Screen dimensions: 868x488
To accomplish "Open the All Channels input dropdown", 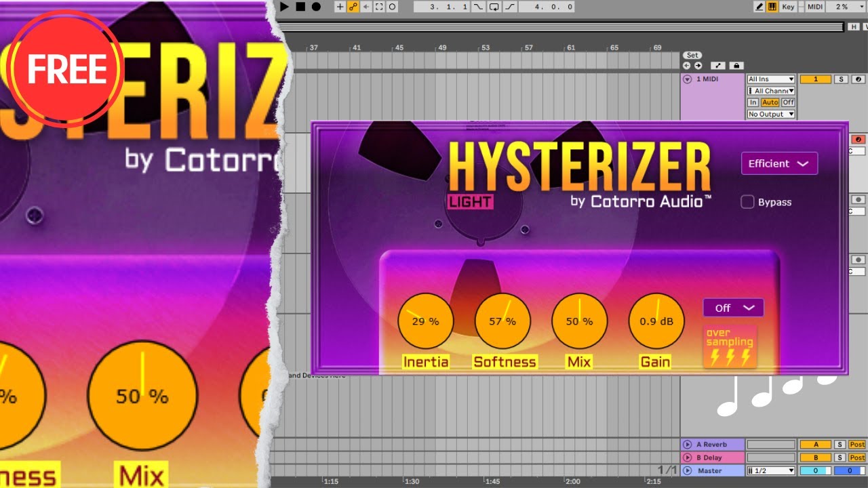I will coord(771,91).
